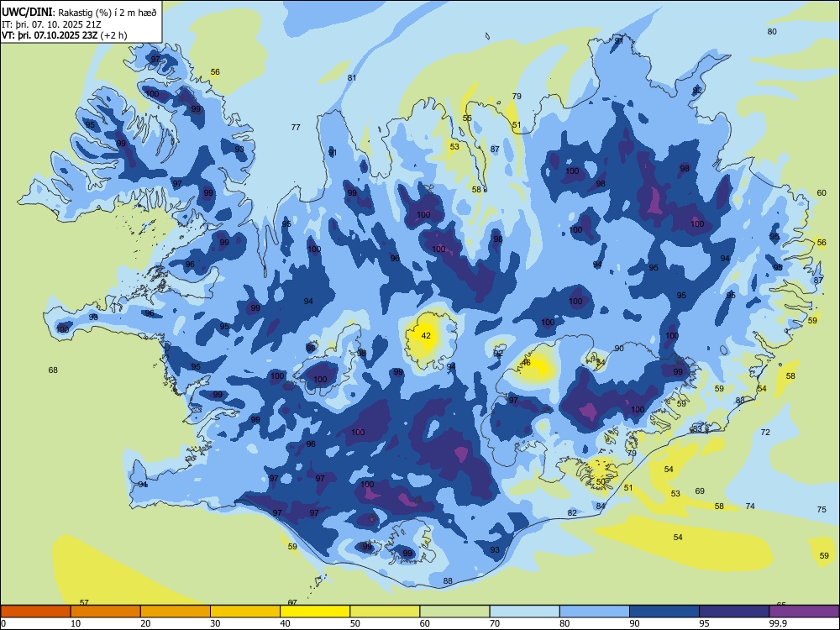Click the 80 value in the top right
Screen dimensions: 840x630
coord(772,32)
